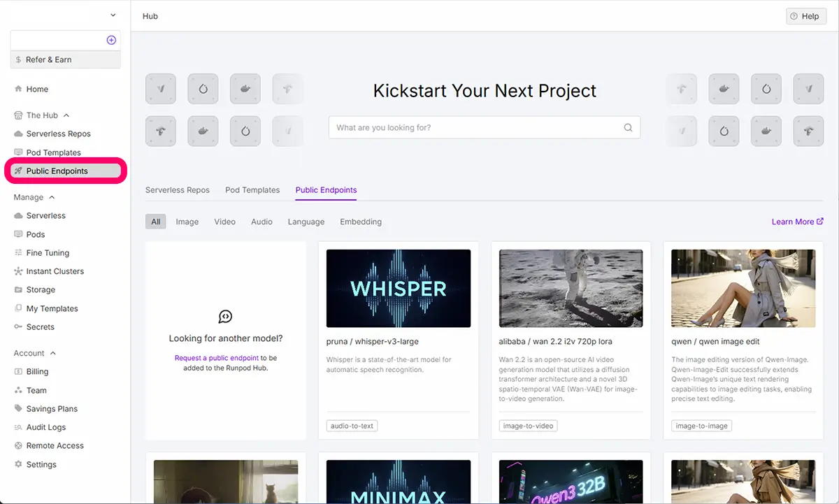Filter endpoints by Audio
Image resolution: width=839 pixels, height=504 pixels.
coord(261,222)
